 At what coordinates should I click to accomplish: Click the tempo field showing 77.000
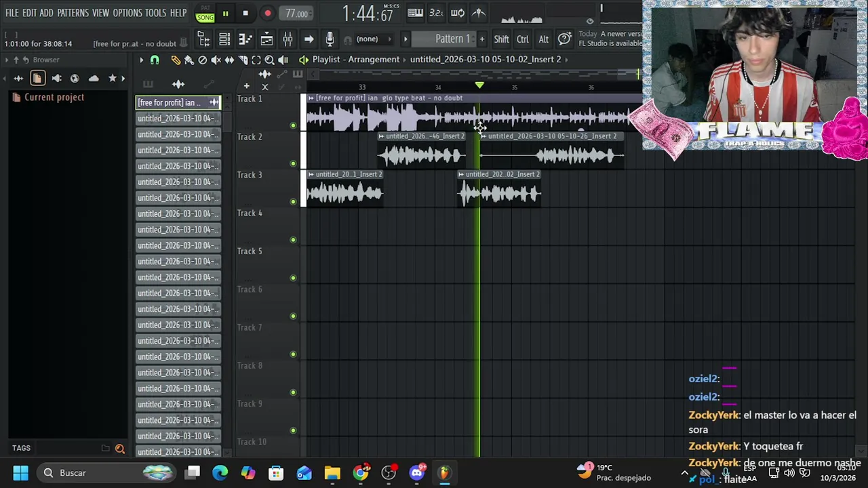click(x=296, y=14)
